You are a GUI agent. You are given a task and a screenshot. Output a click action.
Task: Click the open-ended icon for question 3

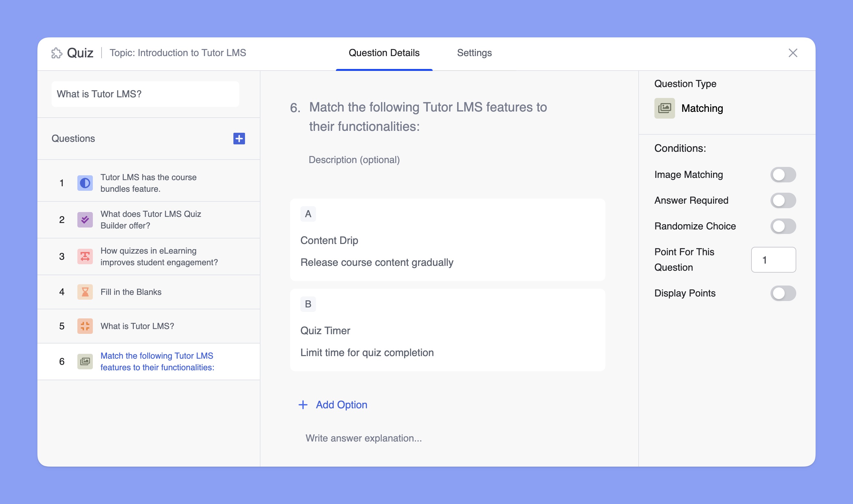[85, 257]
